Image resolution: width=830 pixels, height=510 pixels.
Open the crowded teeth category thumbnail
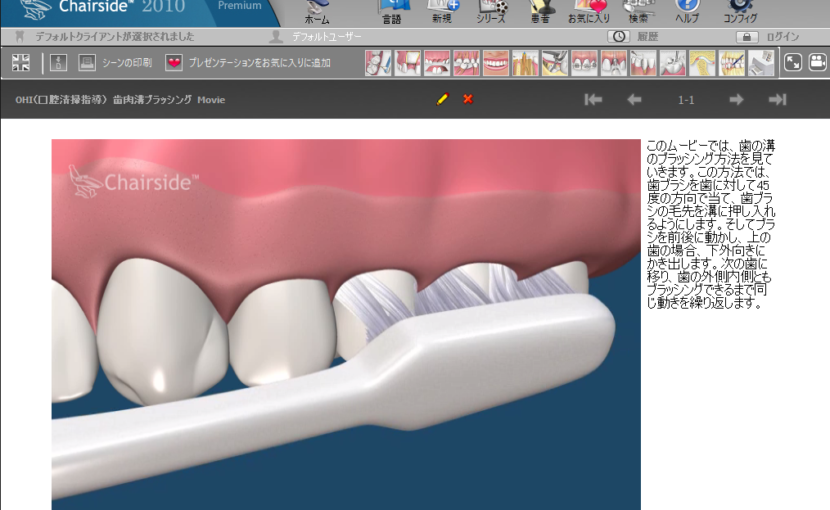pos(466,63)
